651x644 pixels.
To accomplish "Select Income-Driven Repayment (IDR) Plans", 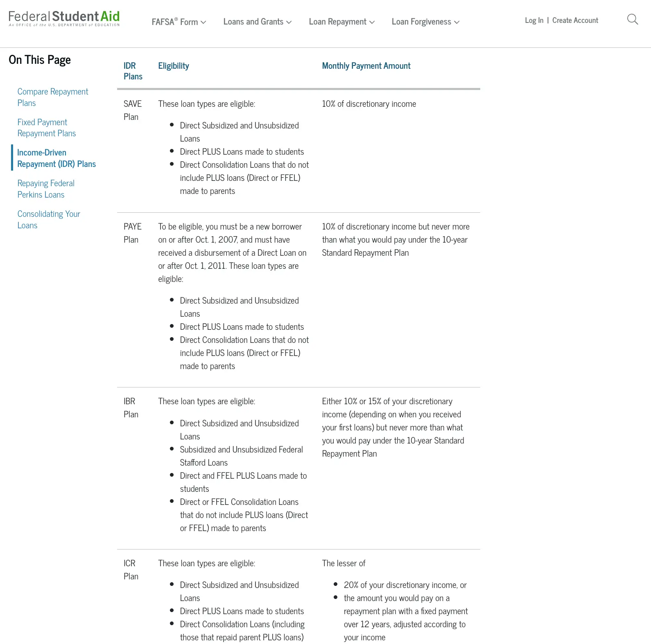I will [57, 158].
